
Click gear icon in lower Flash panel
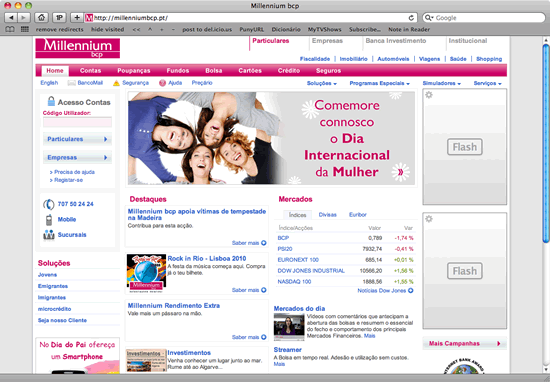click(x=429, y=219)
